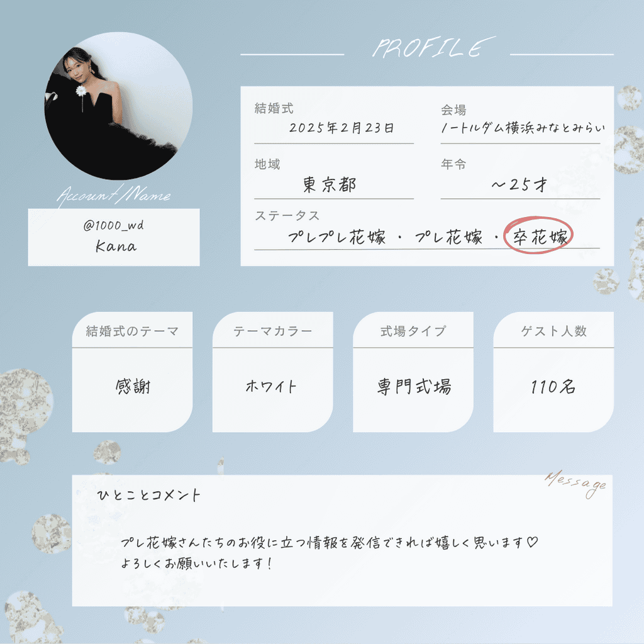This screenshot has width=644, height=644.
Task: Select the ホワイト theme color value
Action: (271, 386)
